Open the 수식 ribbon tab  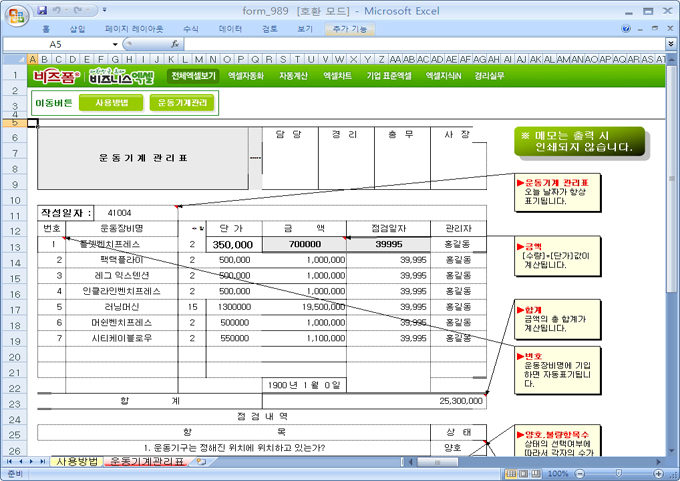pos(190,29)
